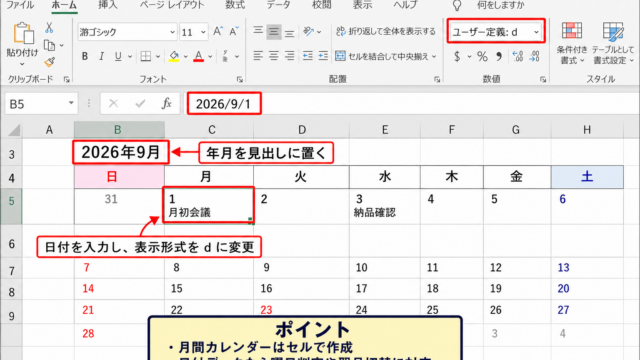The image size is (640, 360).
Task: Click the accounting currency $ icon
Action: [457, 56]
